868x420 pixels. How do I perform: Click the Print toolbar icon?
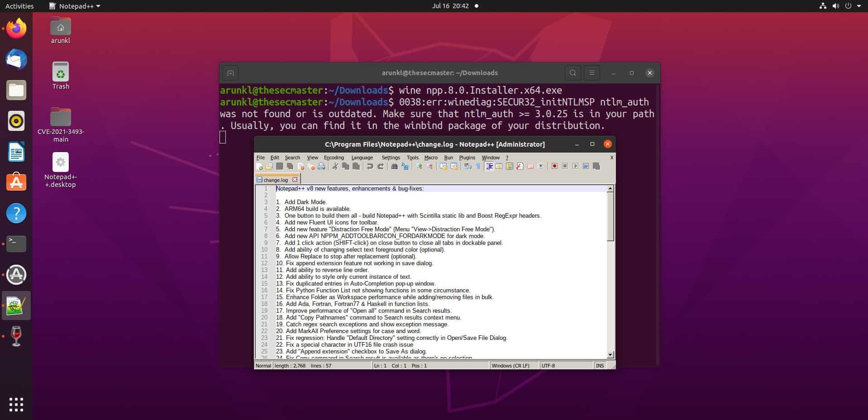click(x=321, y=167)
